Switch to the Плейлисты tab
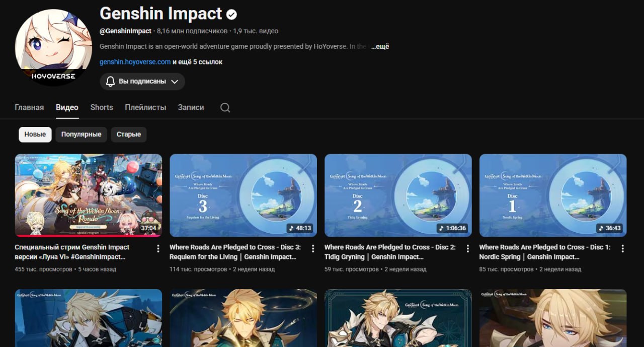 pyautogui.click(x=145, y=107)
